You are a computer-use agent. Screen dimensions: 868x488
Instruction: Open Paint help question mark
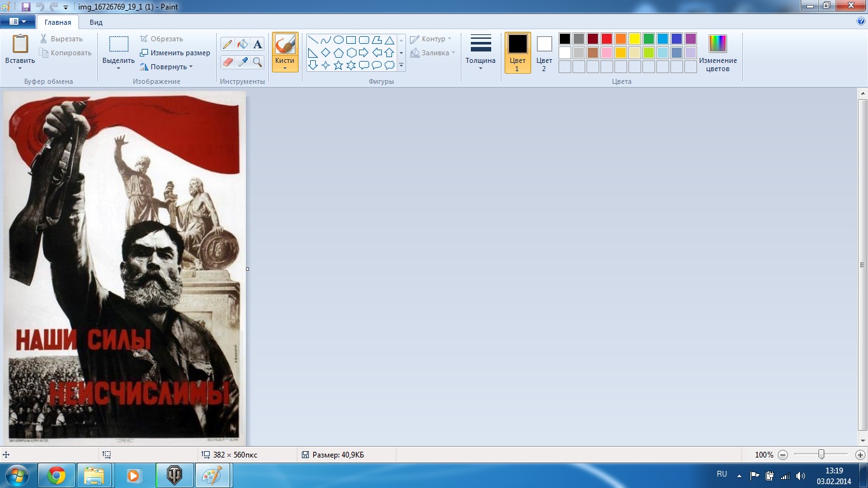(861, 21)
